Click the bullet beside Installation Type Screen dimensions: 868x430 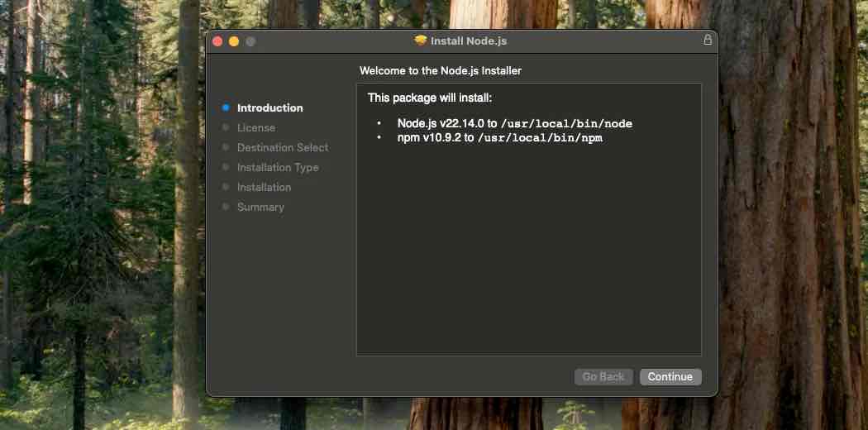[226, 168]
